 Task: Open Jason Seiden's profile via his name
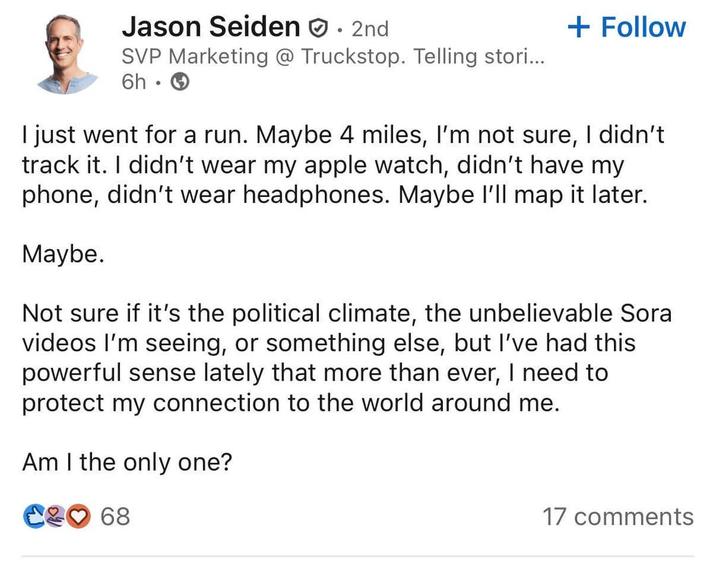[211, 28]
